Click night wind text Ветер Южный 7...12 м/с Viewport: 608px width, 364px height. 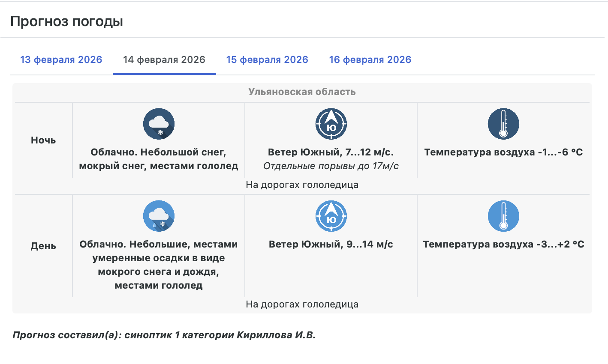tap(331, 152)
